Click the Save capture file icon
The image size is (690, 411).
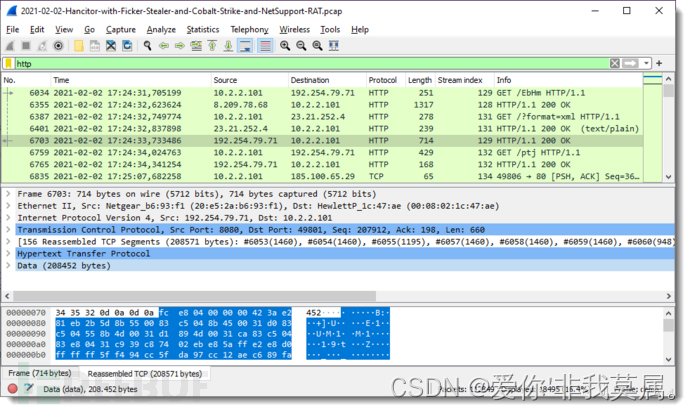[95, 46]
